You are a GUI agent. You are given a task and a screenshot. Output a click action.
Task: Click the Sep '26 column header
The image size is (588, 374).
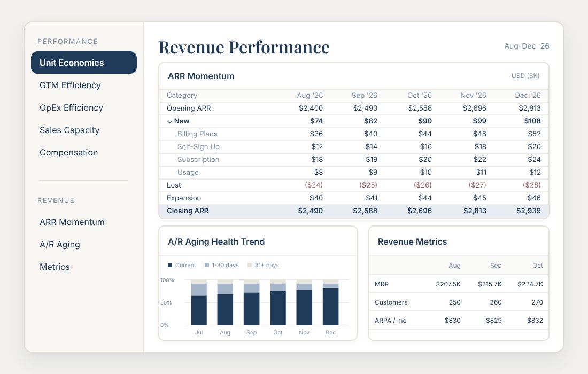pyautogui.click(x=365, y=95)
